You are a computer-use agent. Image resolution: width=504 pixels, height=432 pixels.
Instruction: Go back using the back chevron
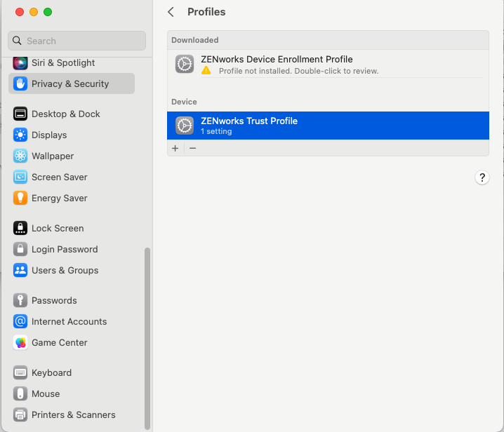click(x=171, y=12)
